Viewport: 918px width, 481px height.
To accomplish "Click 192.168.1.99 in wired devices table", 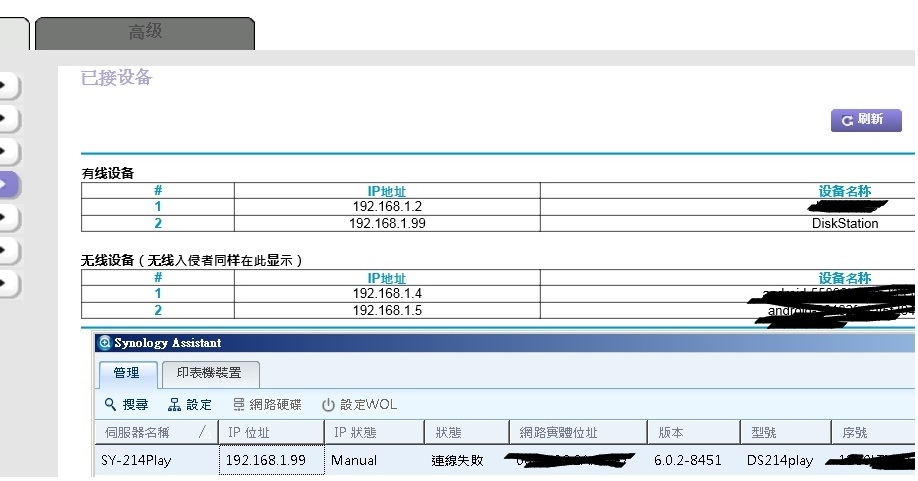I will (387, 224).
